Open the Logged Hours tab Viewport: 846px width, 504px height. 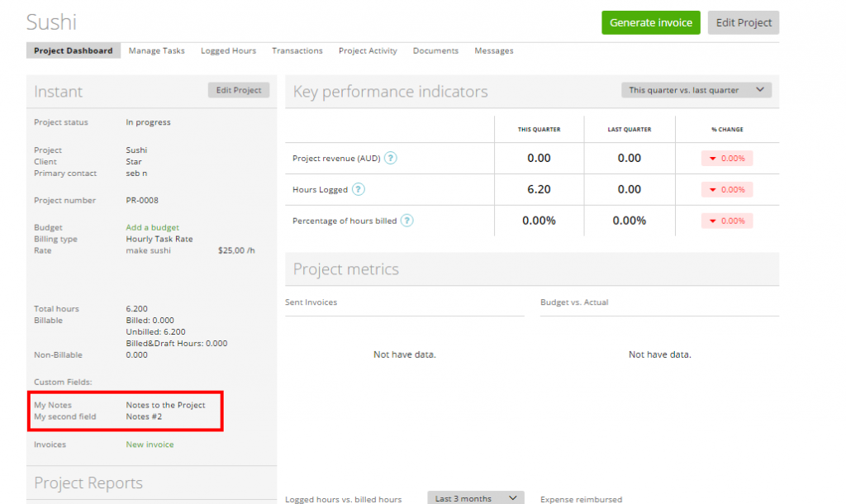pyautogui.click(x=228, y=50)
